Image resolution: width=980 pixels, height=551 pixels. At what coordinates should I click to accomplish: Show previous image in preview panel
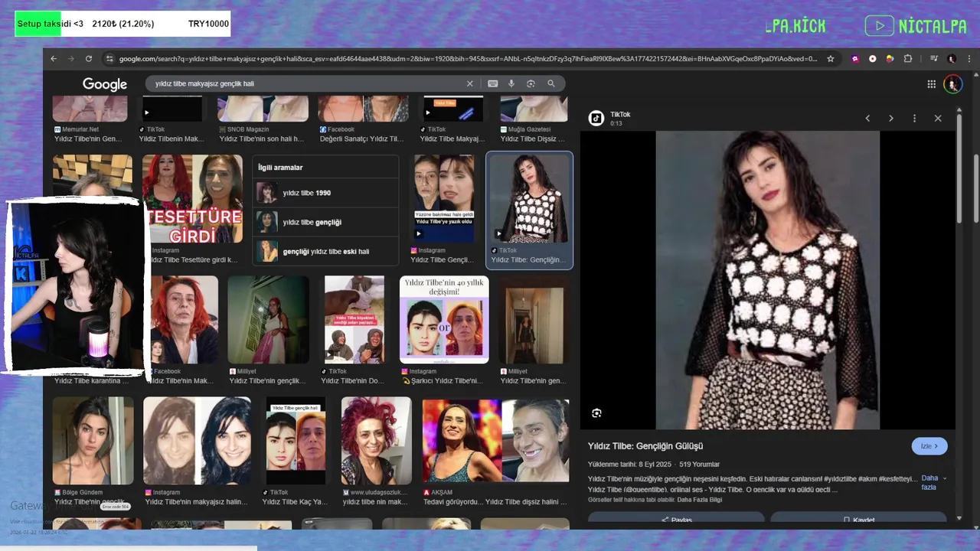[x=867, y=119]
